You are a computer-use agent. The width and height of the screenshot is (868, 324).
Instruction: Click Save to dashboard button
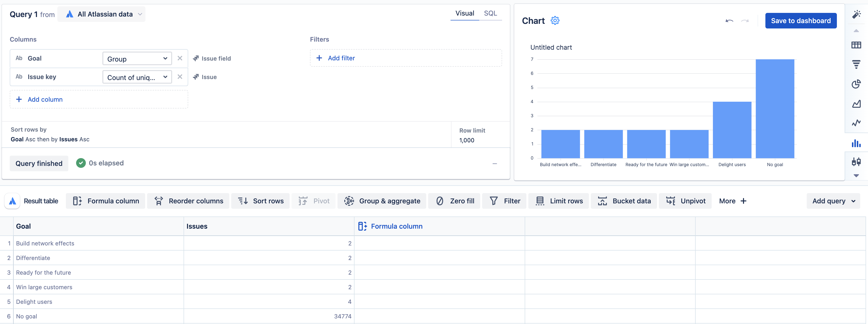[x=801, y=21]
